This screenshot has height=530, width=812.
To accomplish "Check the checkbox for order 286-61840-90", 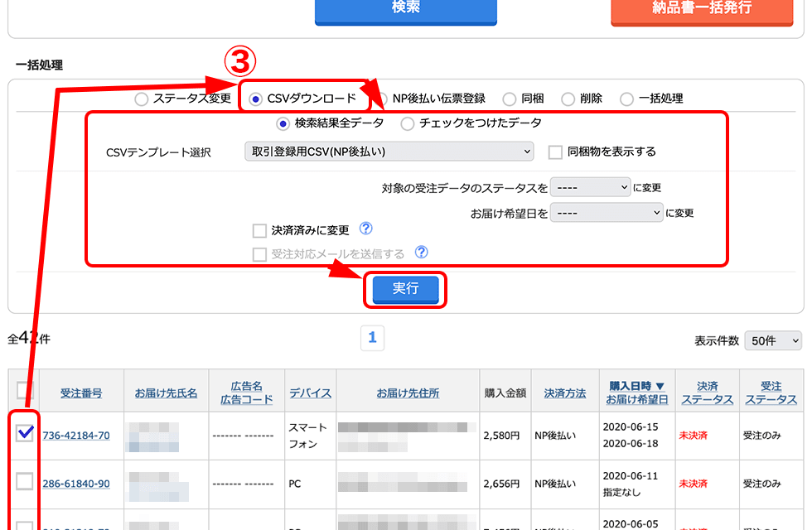I will [25, 481].
